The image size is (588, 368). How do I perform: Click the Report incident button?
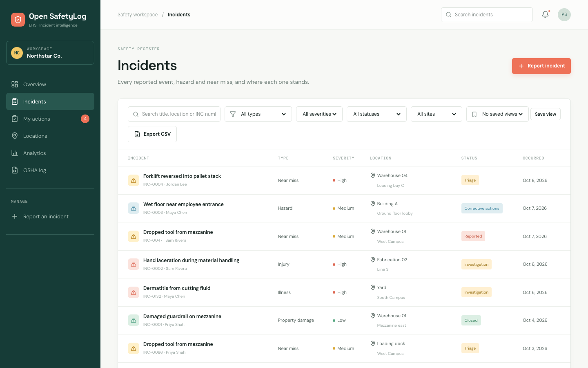541,66
